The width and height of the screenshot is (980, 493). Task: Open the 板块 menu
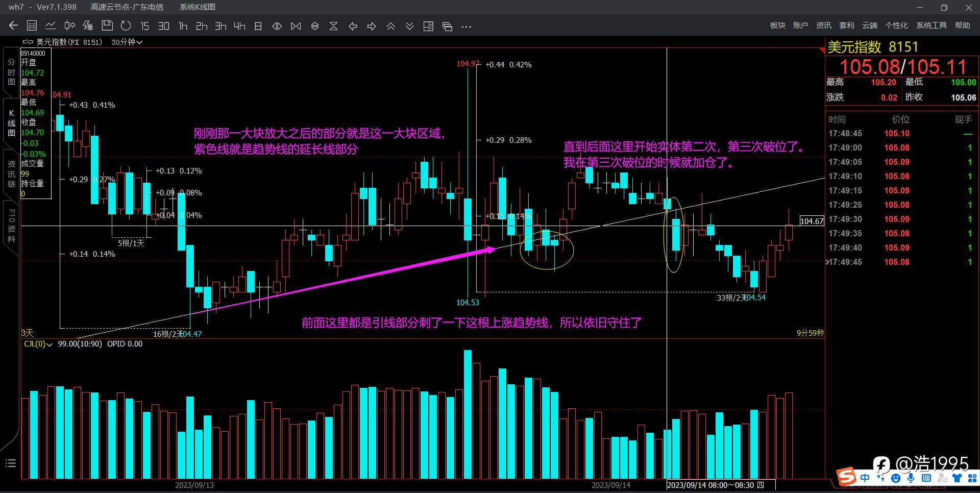[778, 26]
